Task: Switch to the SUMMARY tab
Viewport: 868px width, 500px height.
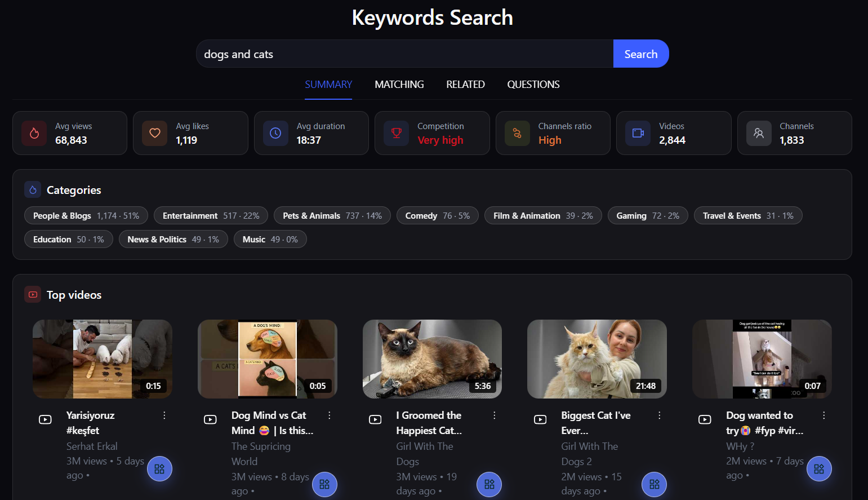Action: (328, 85)
